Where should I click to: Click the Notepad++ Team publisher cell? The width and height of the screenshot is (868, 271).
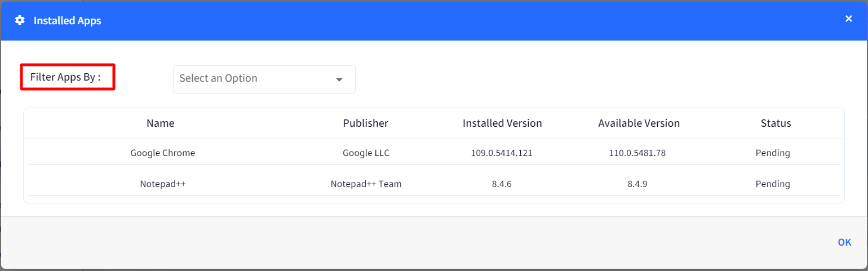pyautogui.click(x=366, y=184)
